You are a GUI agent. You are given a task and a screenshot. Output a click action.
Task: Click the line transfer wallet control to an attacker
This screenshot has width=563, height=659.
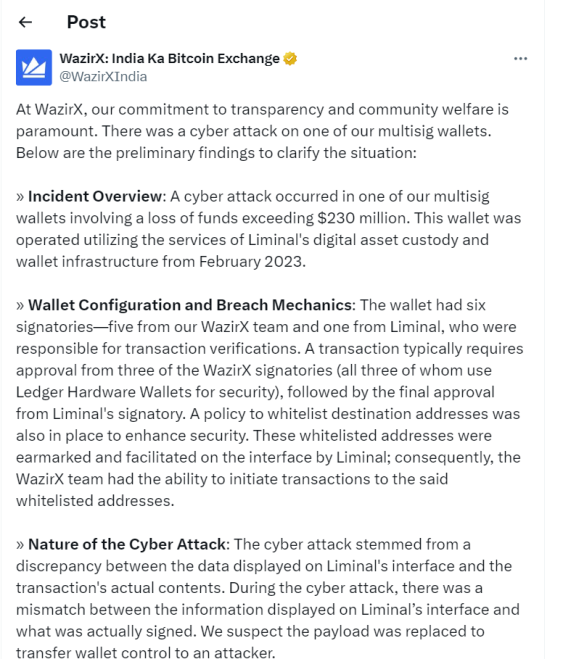click(x=145, y=653)
